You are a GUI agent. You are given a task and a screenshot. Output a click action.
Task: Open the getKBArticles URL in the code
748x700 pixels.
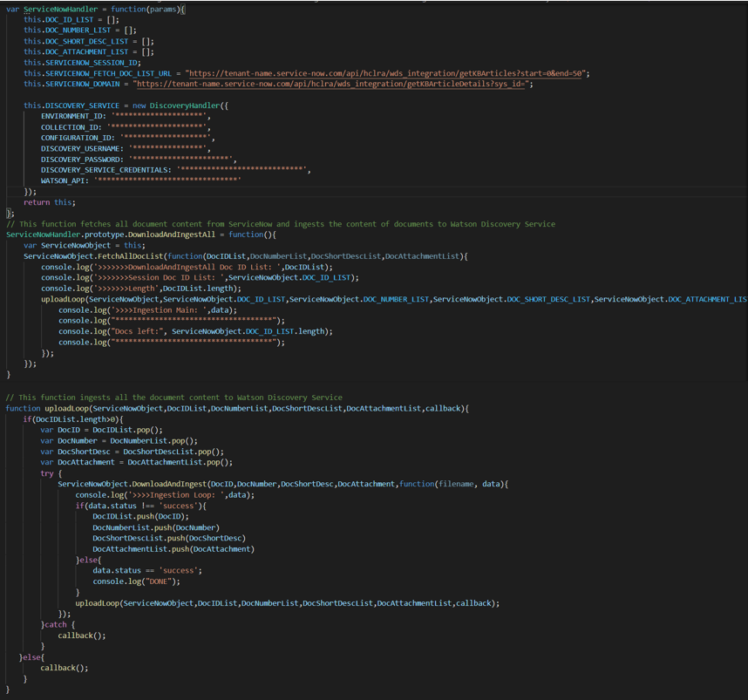click(x=386, y=73)
